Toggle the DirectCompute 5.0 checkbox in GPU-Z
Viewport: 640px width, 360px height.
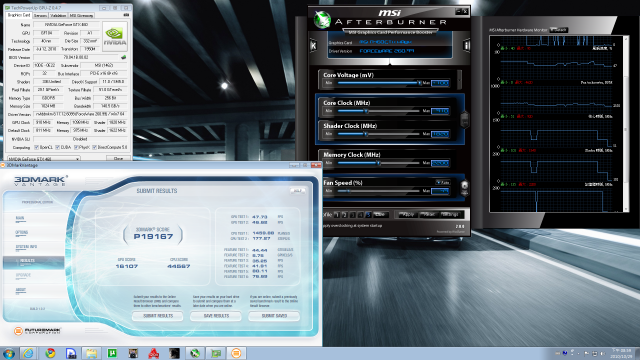pos(95,147)
